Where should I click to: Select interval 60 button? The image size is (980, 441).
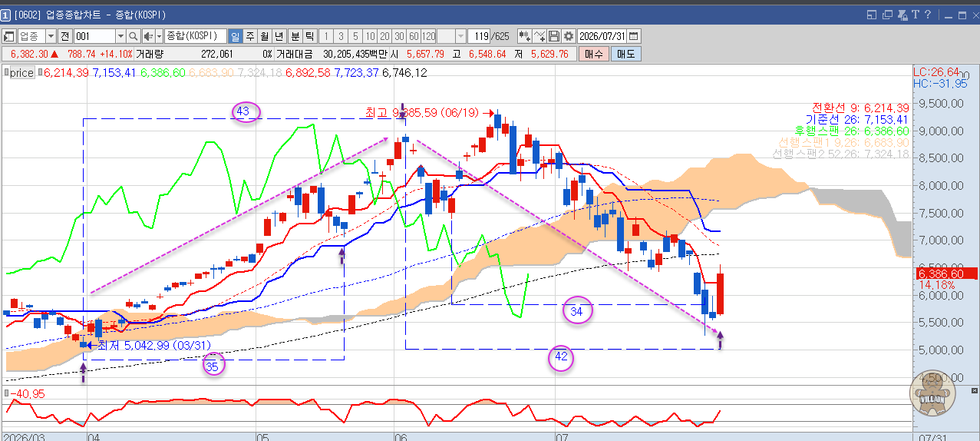point(414,36)
